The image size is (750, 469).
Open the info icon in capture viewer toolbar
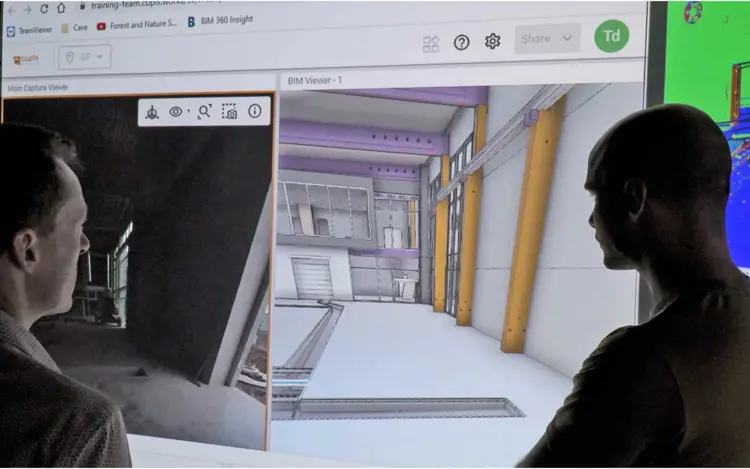pos(255,111)
